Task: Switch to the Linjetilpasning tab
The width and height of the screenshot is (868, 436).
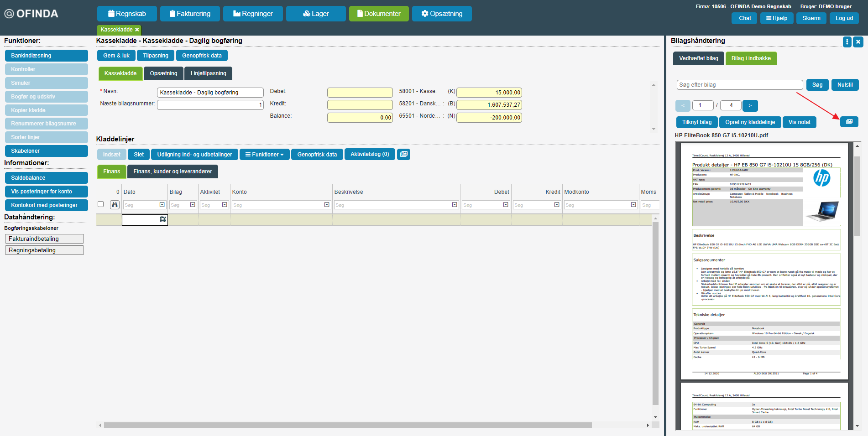Action: tap(209, 73)
